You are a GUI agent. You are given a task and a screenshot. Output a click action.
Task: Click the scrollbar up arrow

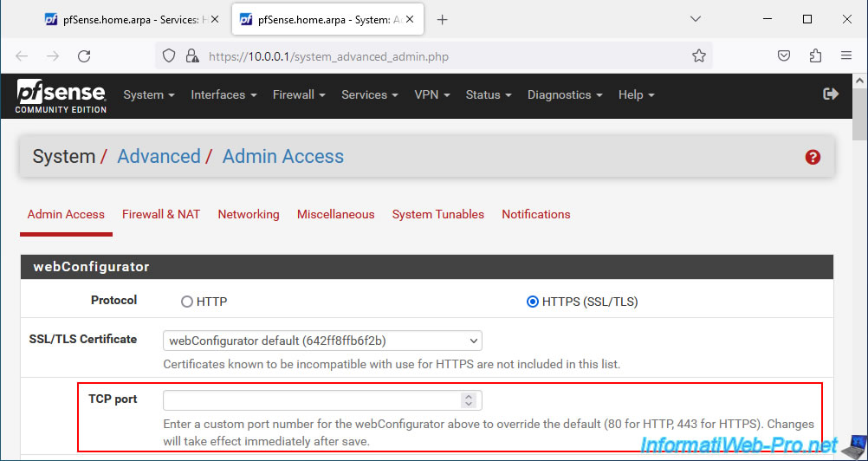pos(860,81)
